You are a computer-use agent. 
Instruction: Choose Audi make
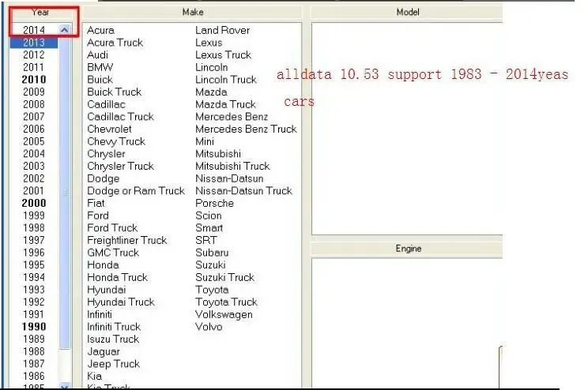coord(97,54)
